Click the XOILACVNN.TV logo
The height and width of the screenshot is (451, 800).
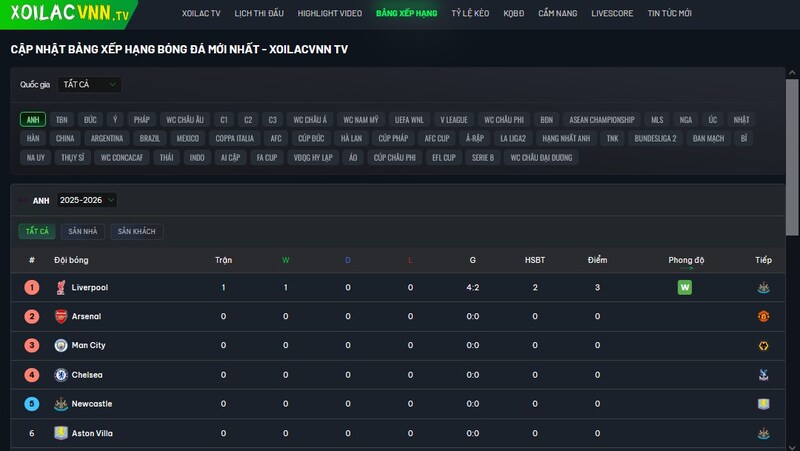point(69,12)
